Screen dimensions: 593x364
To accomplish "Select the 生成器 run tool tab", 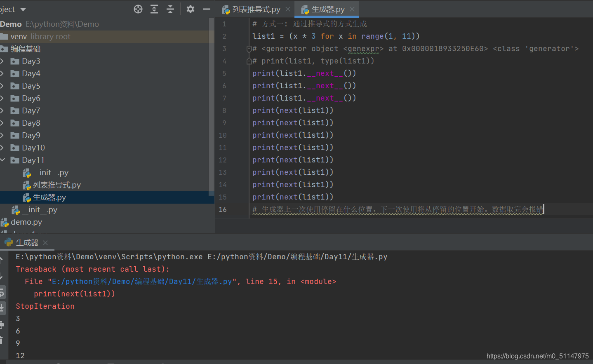I will (x=27, y=243).
